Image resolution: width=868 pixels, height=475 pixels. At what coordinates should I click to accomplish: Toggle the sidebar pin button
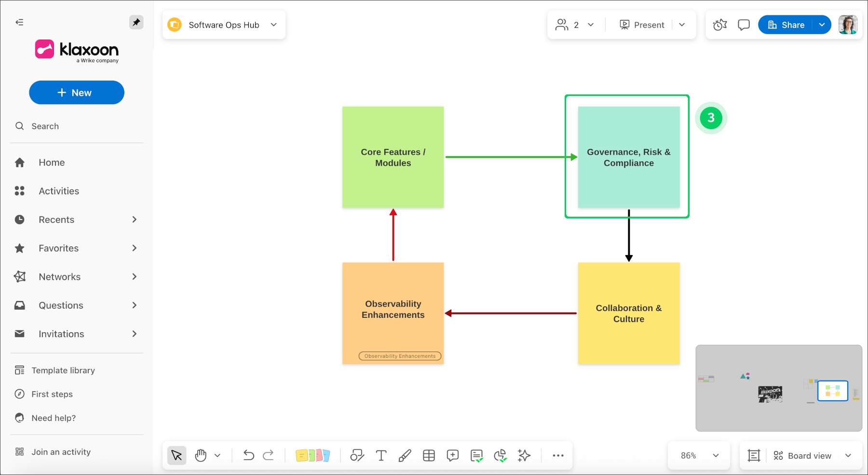(x=136, y=22)
